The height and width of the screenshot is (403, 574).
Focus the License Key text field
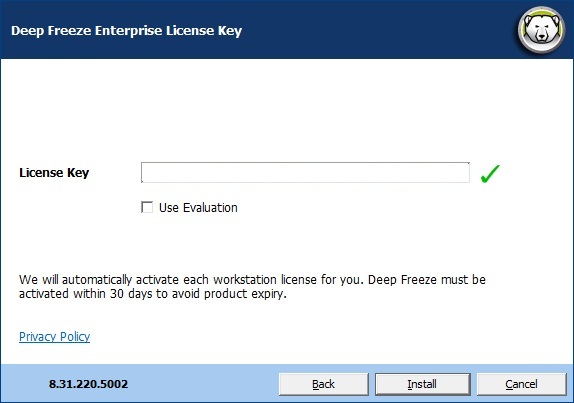point(305,172)
